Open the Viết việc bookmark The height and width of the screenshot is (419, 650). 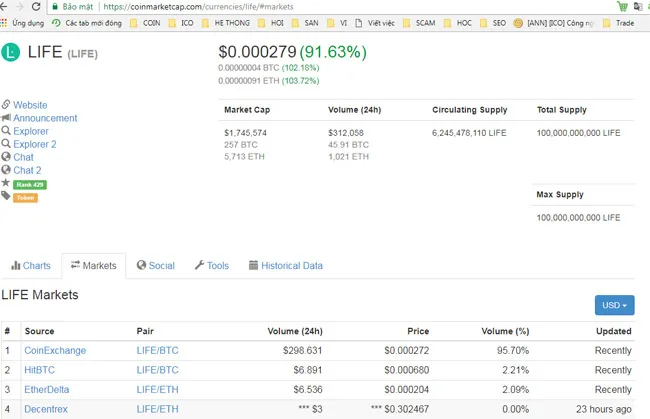(x=375, y=23)
